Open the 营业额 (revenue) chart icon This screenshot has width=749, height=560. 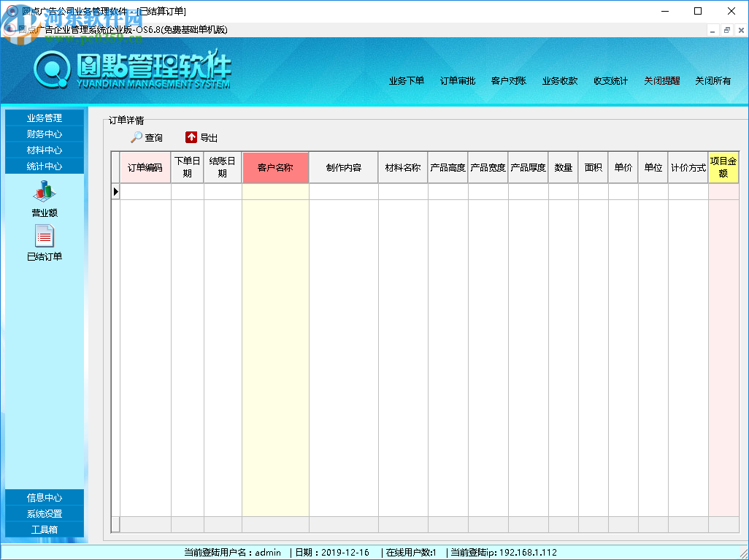point(45,191)
